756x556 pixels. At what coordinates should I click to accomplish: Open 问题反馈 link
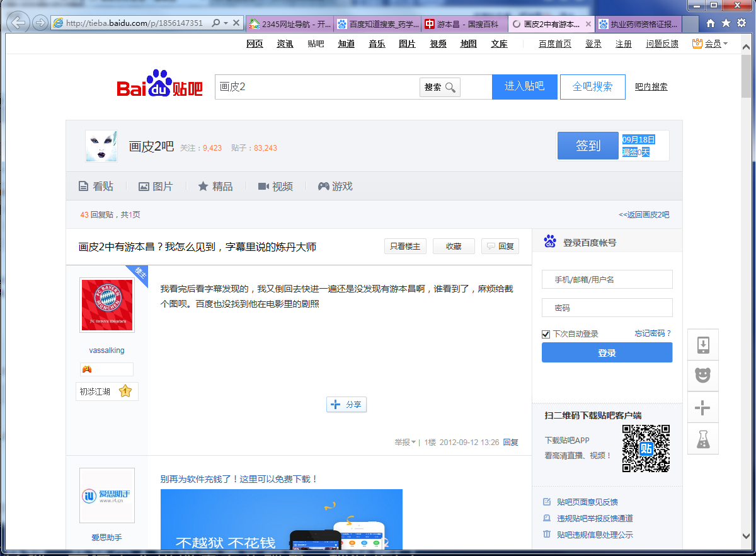(662, 43)
